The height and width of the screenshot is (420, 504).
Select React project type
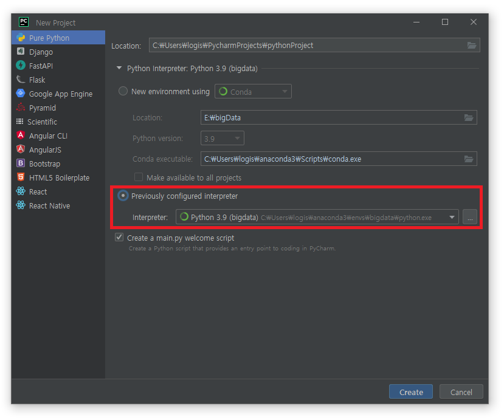58,191
